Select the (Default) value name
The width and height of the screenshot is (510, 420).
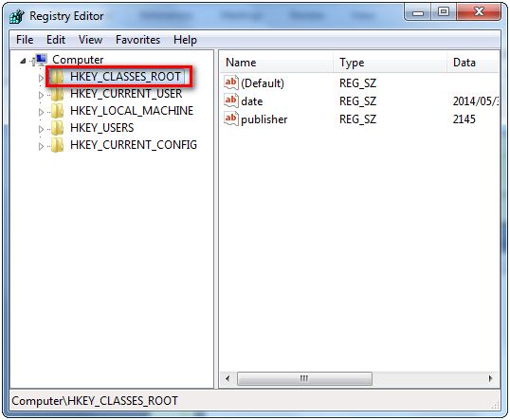(263, 83)
